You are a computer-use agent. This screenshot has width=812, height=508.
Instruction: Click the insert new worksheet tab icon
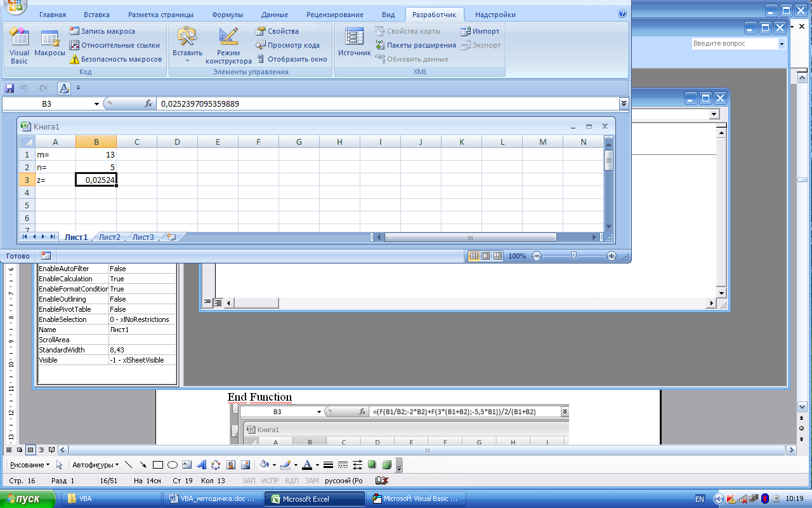(171, 237)
